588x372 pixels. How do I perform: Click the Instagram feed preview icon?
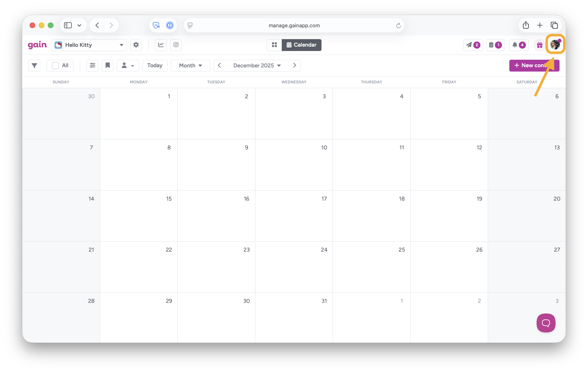176,45
